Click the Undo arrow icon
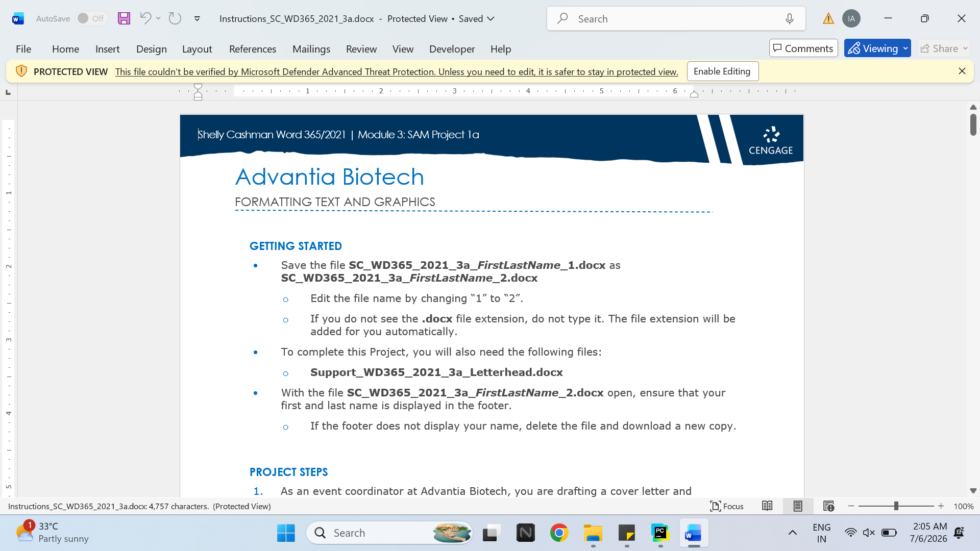 [145, 18]
